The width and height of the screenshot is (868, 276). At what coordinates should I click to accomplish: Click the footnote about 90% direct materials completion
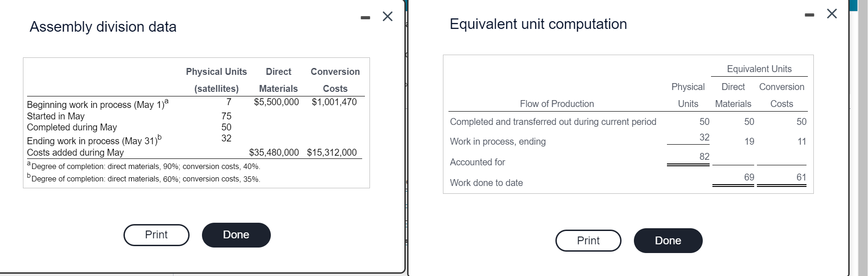tap(144, 166)
